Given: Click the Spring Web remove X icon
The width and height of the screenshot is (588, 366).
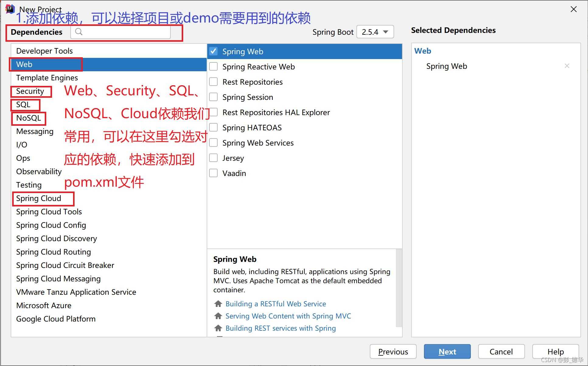Looking at the screenshot, I should [567, 66].
